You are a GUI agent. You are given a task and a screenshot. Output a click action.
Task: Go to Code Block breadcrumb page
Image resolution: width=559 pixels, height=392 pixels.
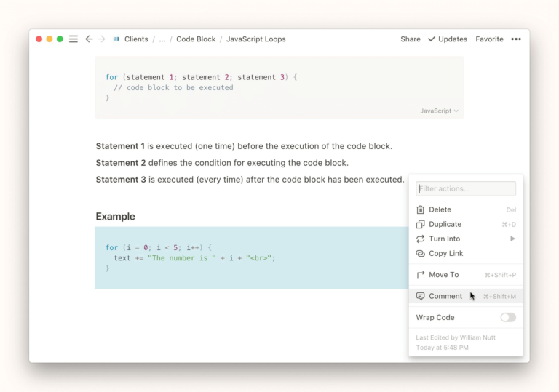tap(196, 39)
